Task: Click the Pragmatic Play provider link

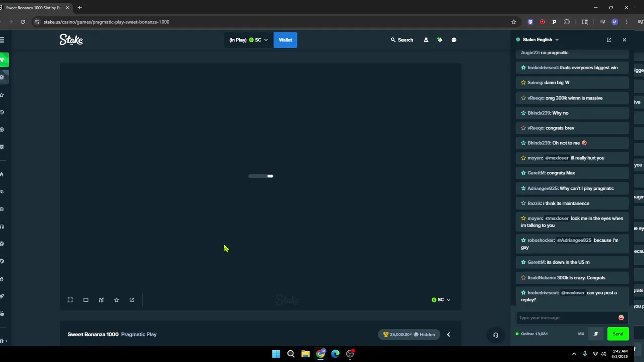Action: click(x=139, y=334)
